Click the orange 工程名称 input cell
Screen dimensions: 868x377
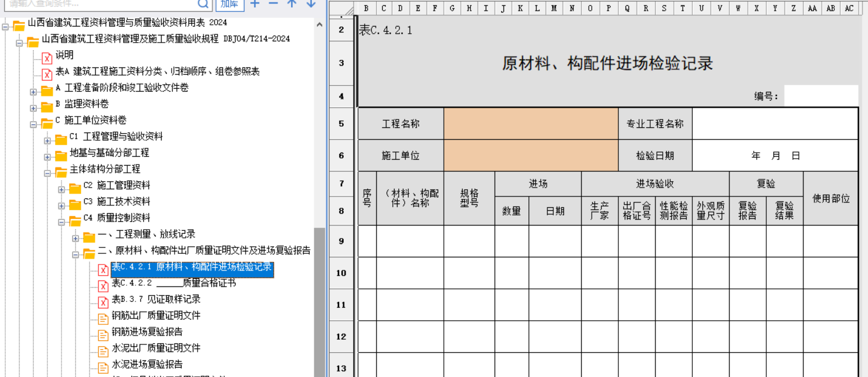(x=531, y=124)
